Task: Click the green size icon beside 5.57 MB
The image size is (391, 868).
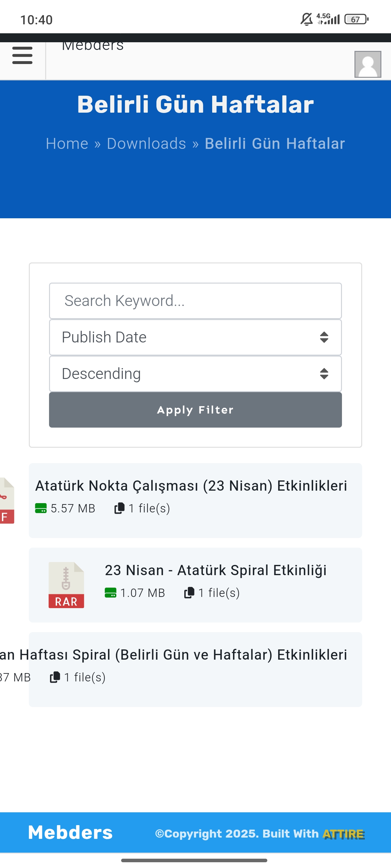Action: point(41,508)
